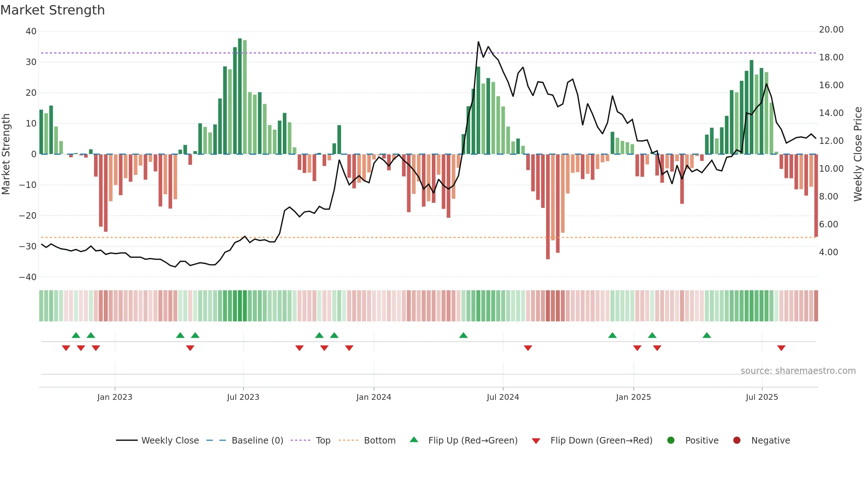Click the Jul 2025 axis label
868x488 pixels.
pos(762,397)
